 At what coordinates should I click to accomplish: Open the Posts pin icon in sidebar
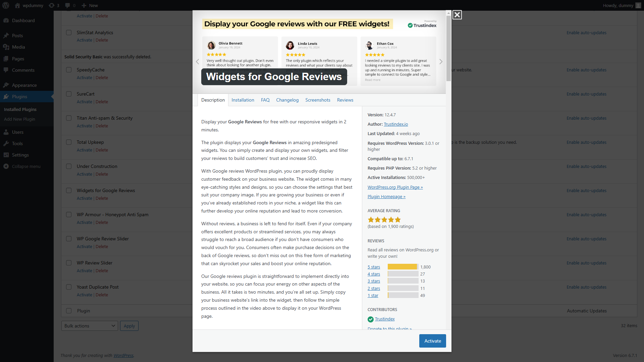(x=6, y=36)
